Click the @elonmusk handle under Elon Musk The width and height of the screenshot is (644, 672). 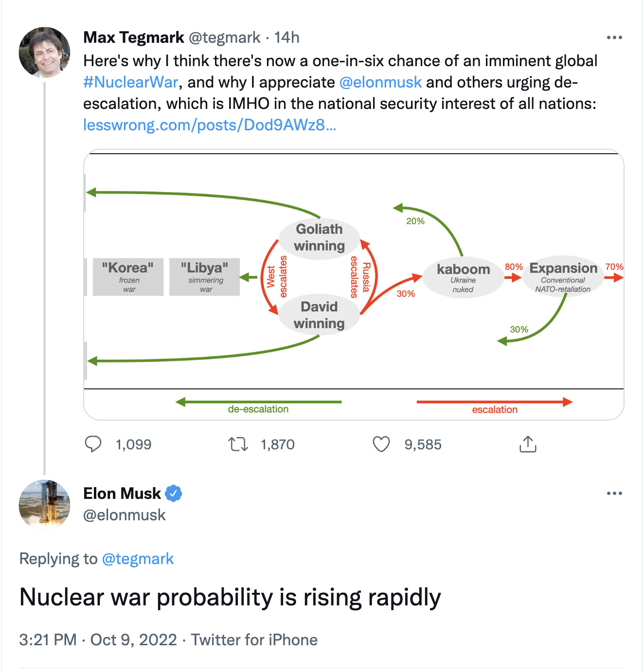(125, 515)
